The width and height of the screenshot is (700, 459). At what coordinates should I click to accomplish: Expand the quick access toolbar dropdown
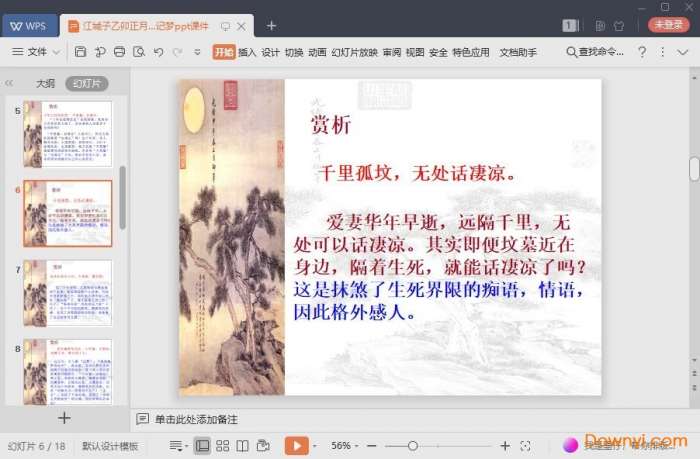(x=197, y=52)
